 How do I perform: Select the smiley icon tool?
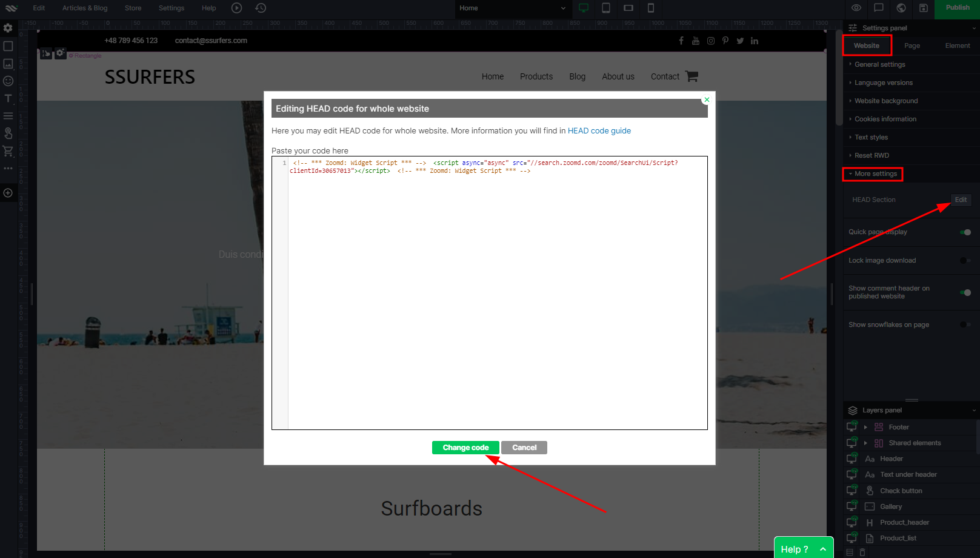pyautogui.click(x=8, y=81)
